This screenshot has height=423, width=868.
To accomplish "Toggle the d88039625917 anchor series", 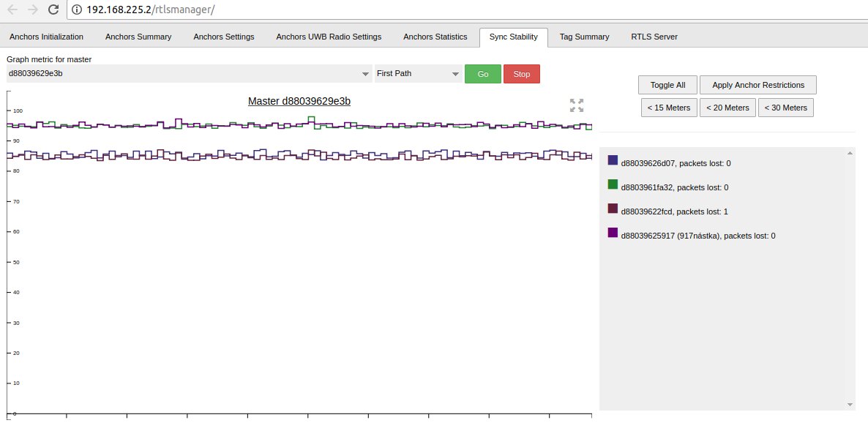I will coord(613,233).
